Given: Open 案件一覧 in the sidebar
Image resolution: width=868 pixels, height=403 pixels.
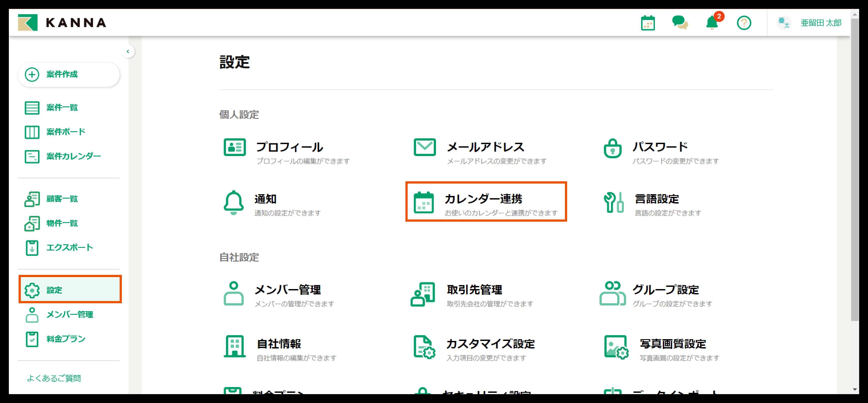Looking at the screenshot, I should (x=62, y=108).
